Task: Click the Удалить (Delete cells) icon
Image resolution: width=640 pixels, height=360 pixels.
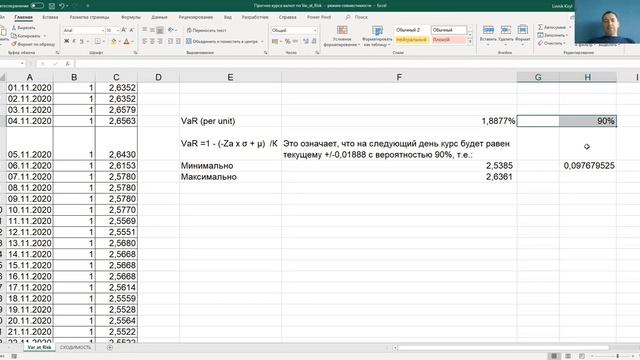Action: tap(505, 30)
